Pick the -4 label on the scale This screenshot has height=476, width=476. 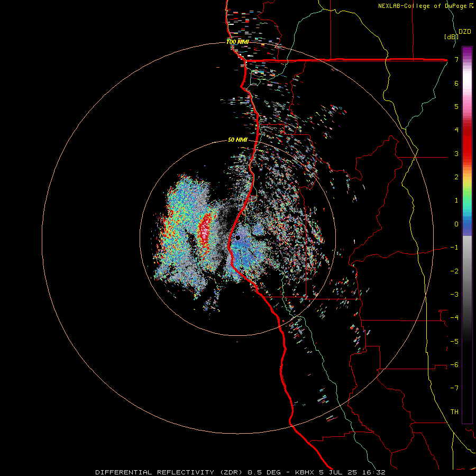tap(454, 318)
